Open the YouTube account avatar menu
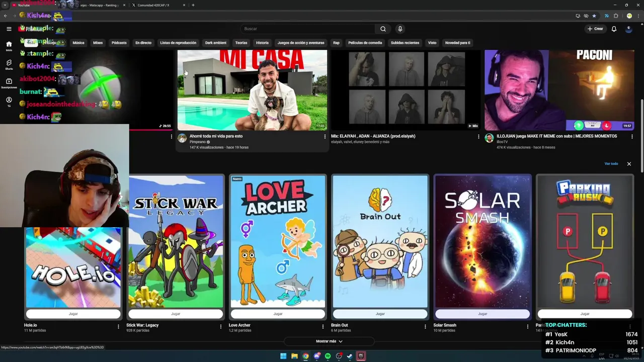The width and height of the screenshot is (644, 362). [628, 29]
